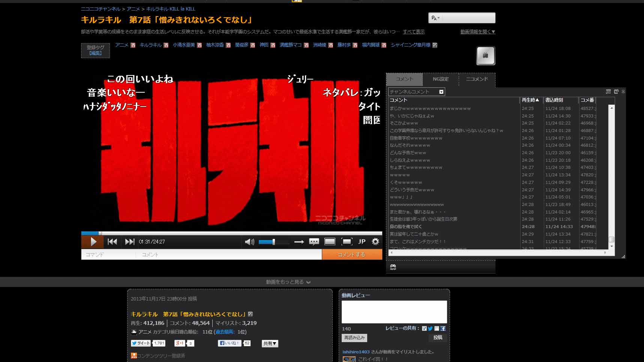
Task: Click the Facebook いいね! button
Action: click(x=230, y=343)
